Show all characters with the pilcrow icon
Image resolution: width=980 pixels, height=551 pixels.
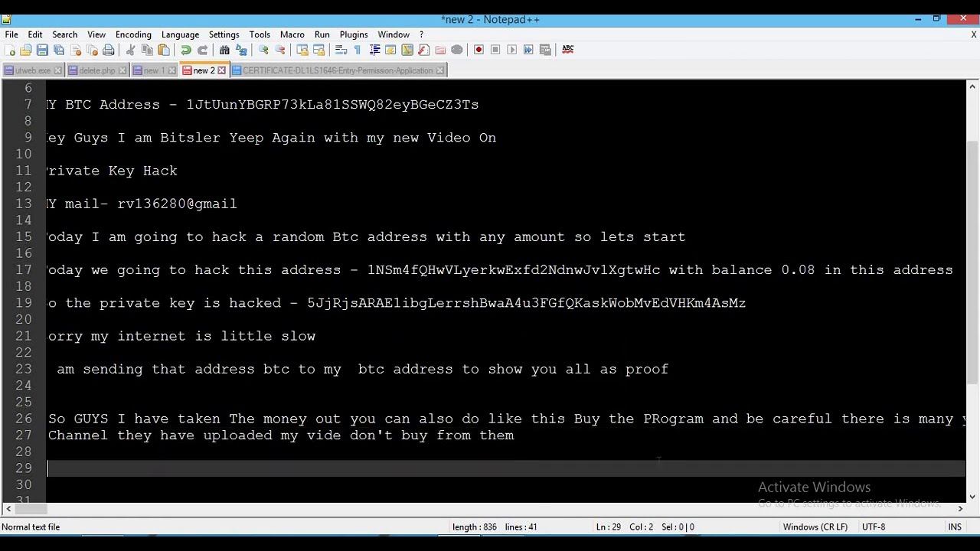tap(358, 50)
